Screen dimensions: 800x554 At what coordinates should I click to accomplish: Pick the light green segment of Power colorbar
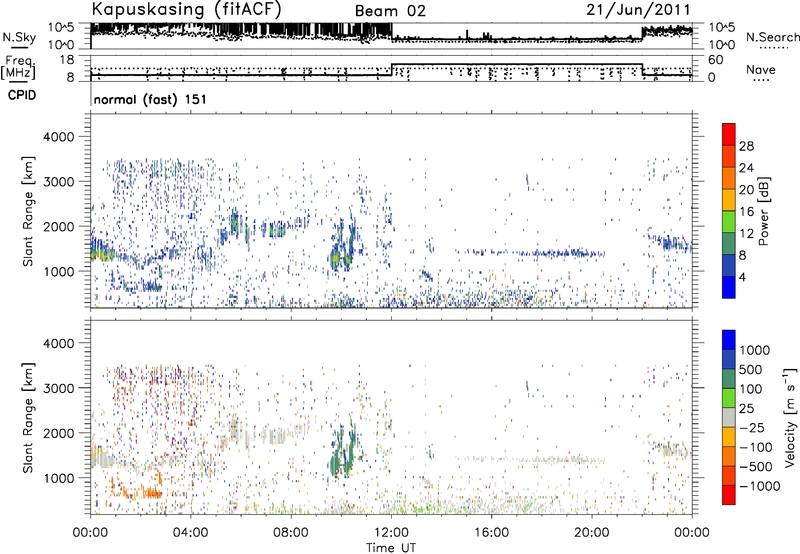coord(729,221)
